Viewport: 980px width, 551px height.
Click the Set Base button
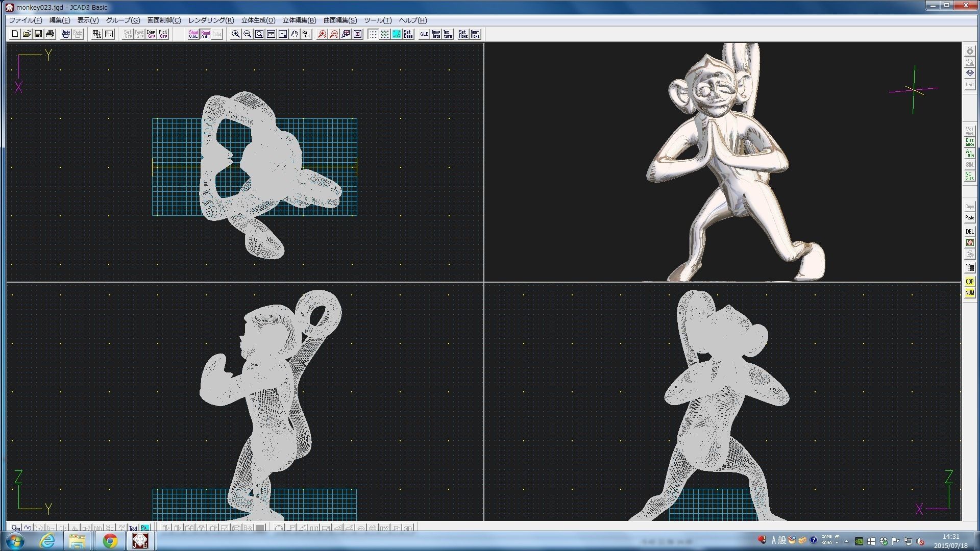pyautogui.click(x=408, y=34)
